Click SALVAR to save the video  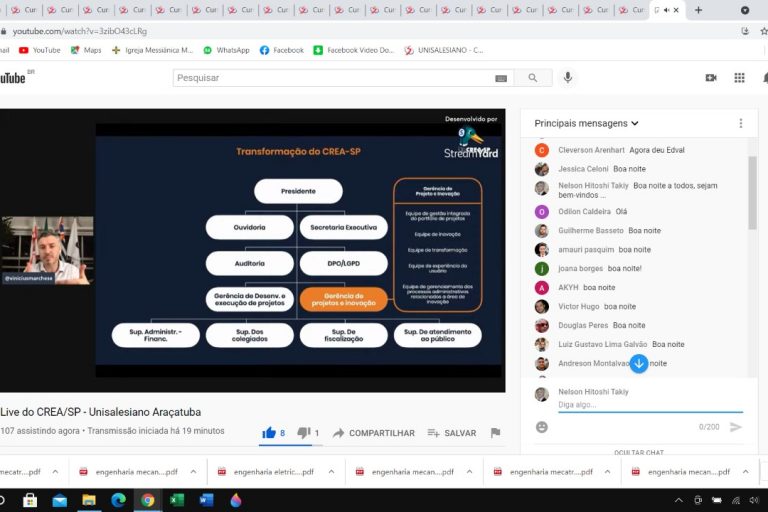[x=452, y=433]
